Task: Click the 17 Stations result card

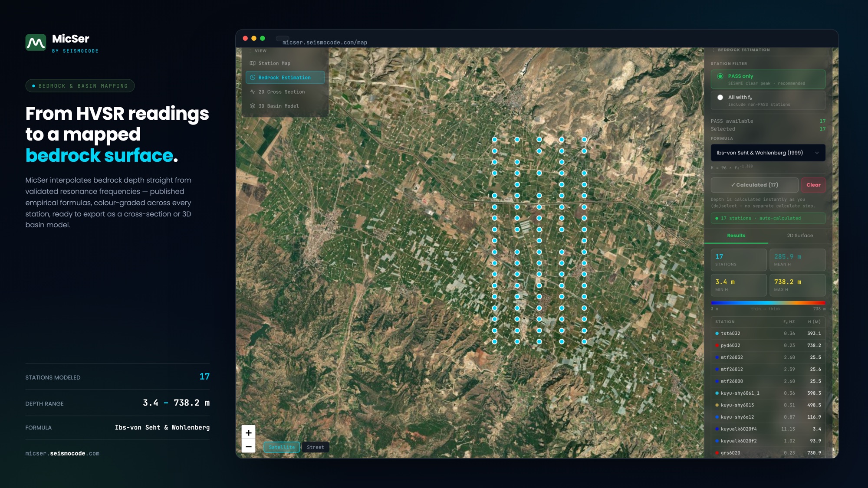Action: [738, 260]
